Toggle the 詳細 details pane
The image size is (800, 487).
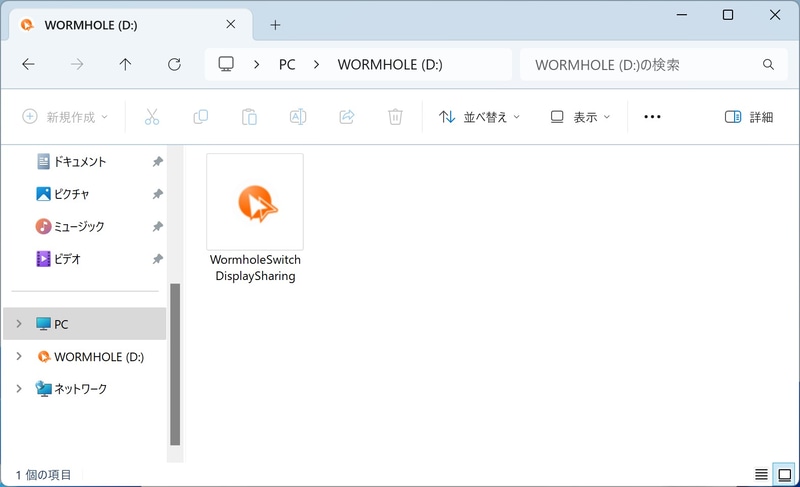(748, 117)
